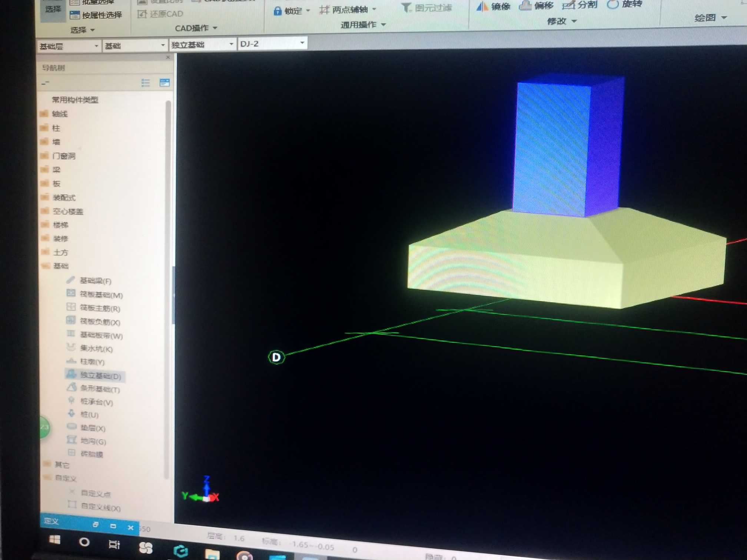The image size is (747, 560).
Task: Close the 导航树 navigation panel
Action: tap(168, 57)
